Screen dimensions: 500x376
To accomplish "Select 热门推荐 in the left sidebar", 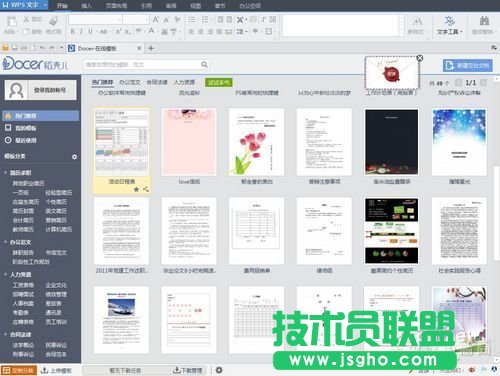I will (40, 116).
